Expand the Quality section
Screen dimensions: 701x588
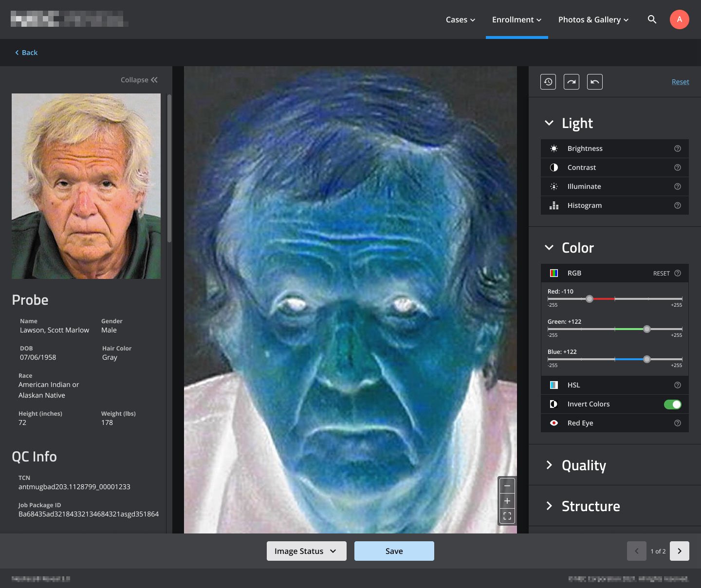(549, 465)
